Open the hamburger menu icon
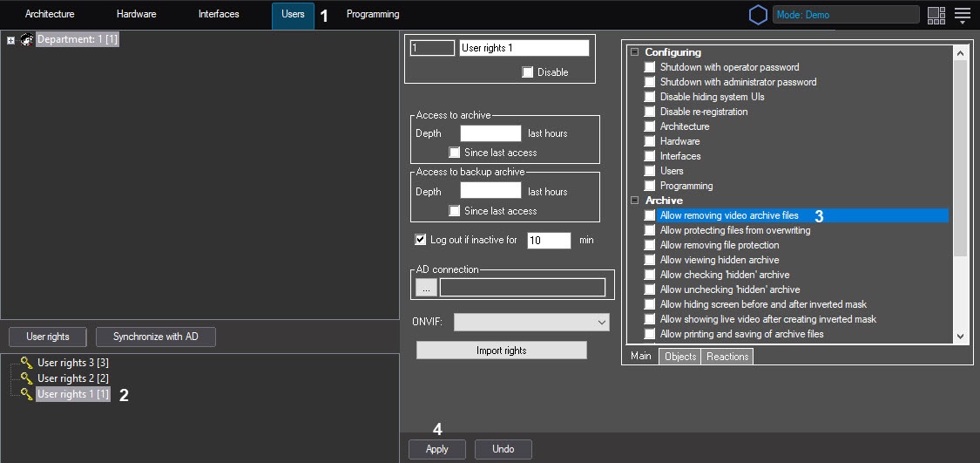This screenshot has height=463, width=980. [963, 15]
